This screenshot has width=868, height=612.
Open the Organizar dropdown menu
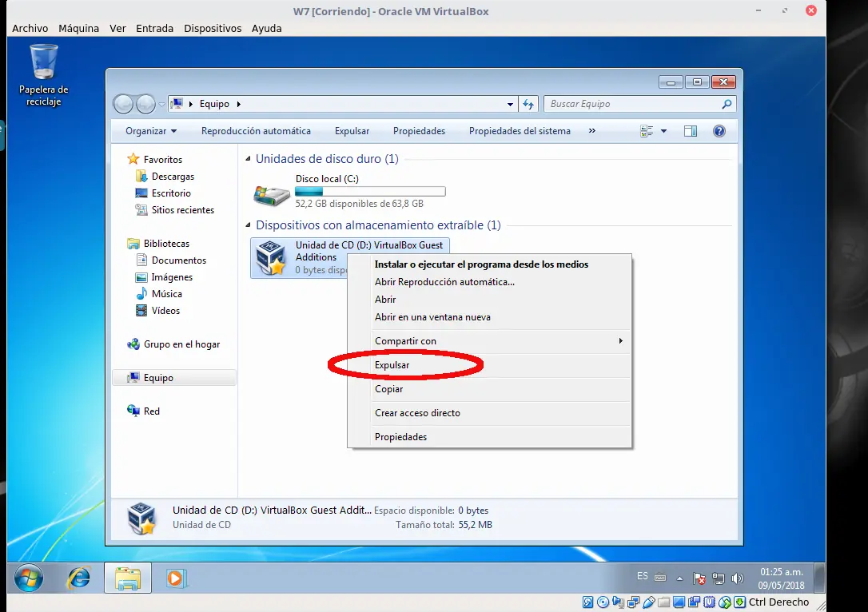150,131
